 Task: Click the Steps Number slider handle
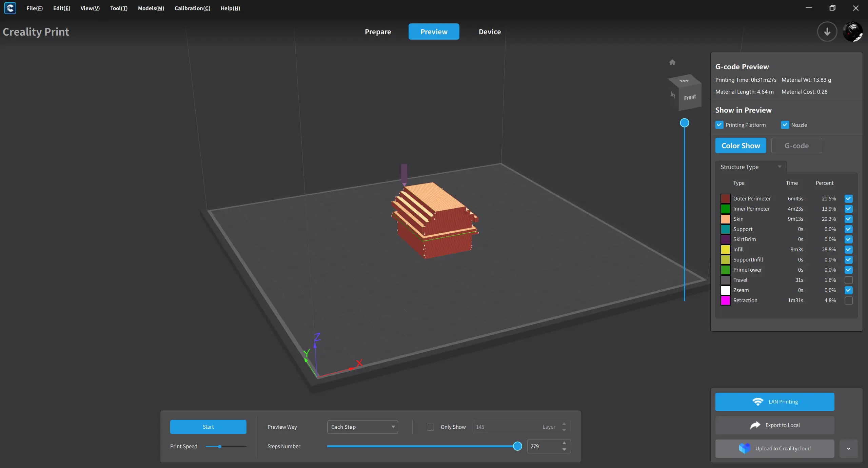pyautogui.click(x=517, y=446)
